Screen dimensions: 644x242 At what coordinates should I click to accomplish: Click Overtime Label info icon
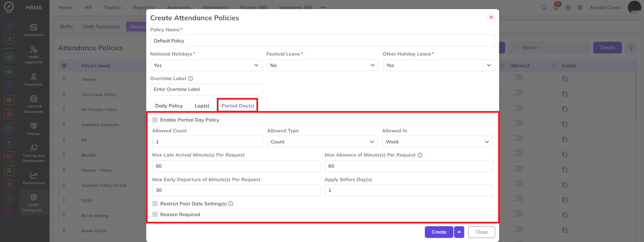(x=191, y=78)
